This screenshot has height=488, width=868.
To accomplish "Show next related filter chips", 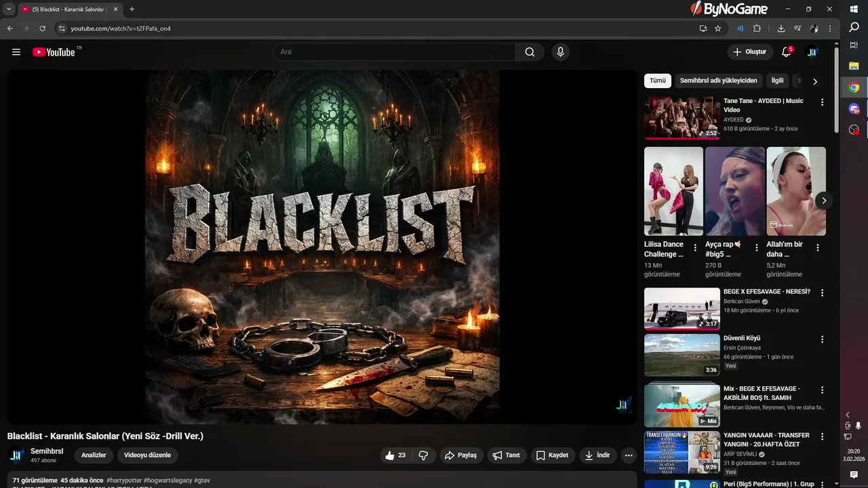I will (815, 81).
